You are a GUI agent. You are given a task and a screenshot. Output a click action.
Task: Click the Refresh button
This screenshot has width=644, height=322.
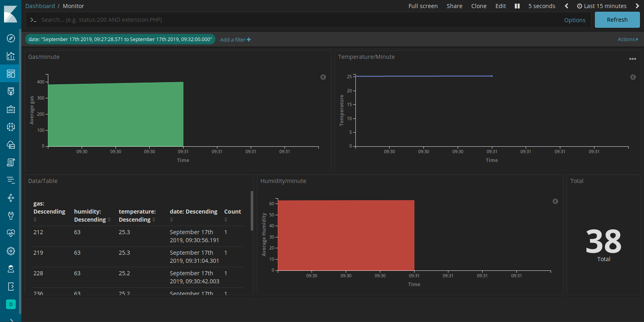617,20
